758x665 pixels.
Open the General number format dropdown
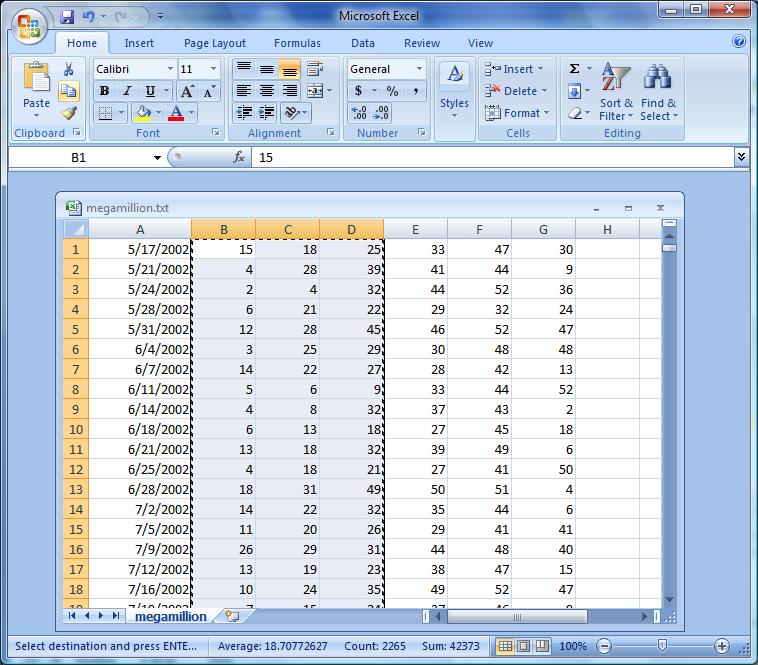point(419,69)
